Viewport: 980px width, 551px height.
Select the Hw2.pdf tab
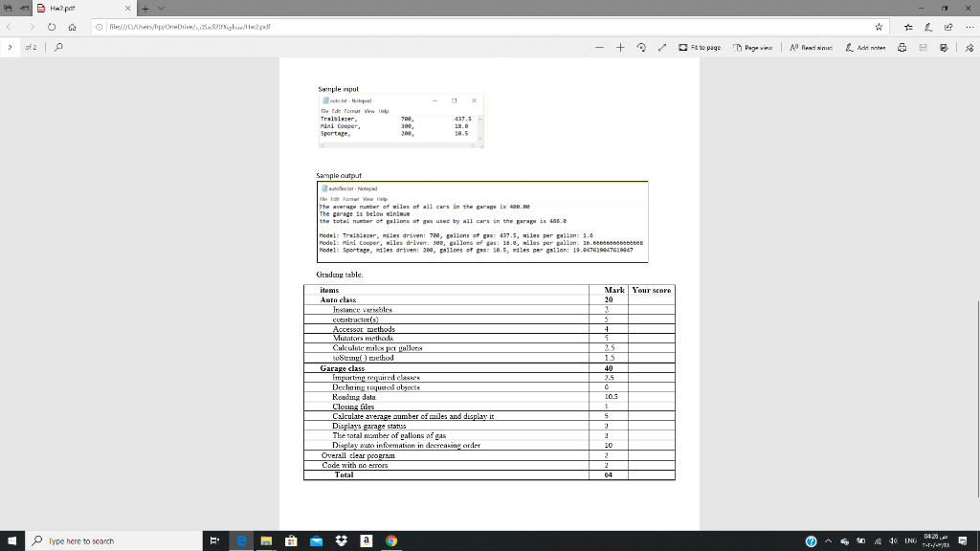click(x=83, y=8)
